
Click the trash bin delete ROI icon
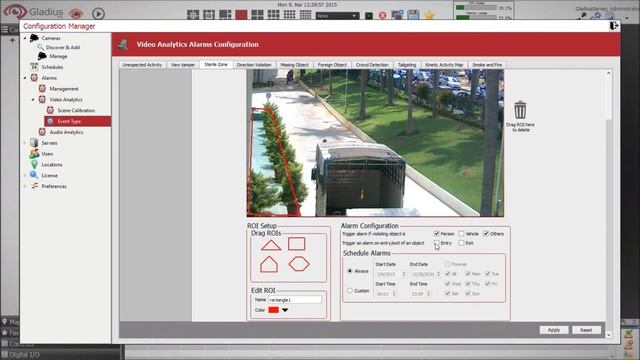tap(520, 110)
